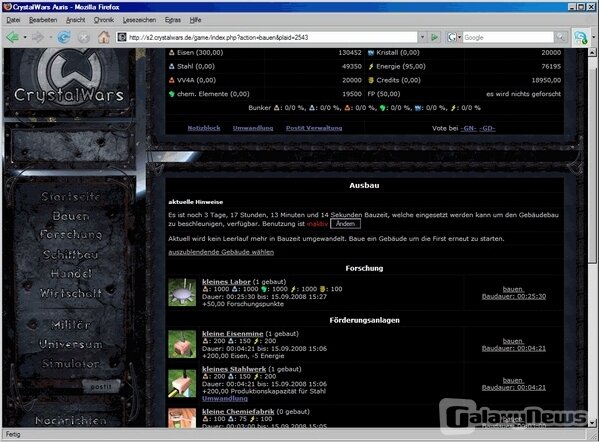Open Simulator in the sidebar
Image resolution: width=599 pixels, height=442 pixels.
click(71, 363)
